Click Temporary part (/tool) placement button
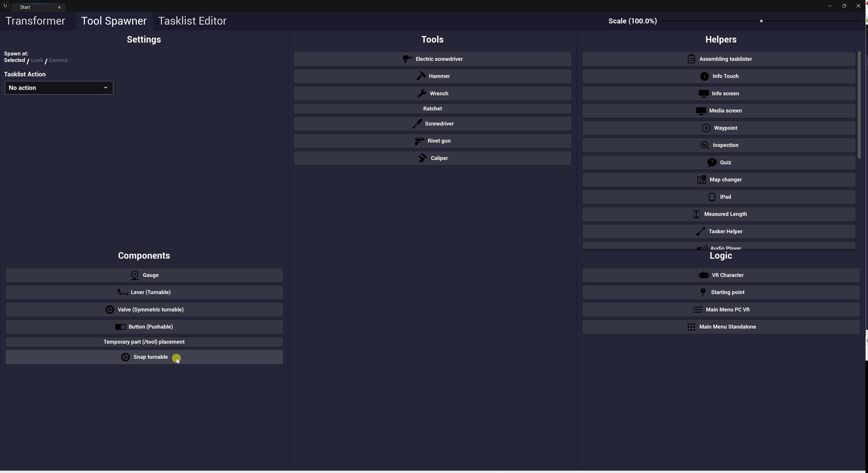This screenshot has width=868, height=473. point(144,342)
